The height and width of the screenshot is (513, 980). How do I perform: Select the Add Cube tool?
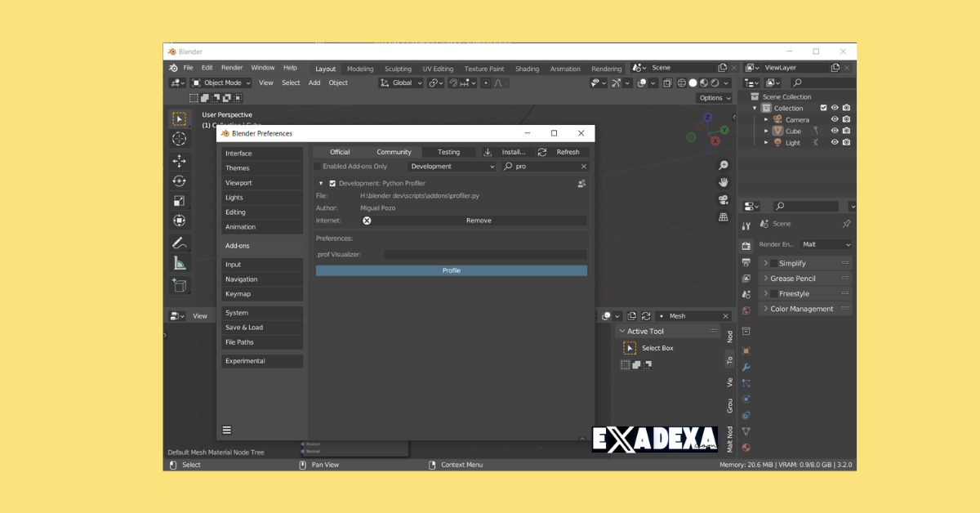tap(179, 284)
